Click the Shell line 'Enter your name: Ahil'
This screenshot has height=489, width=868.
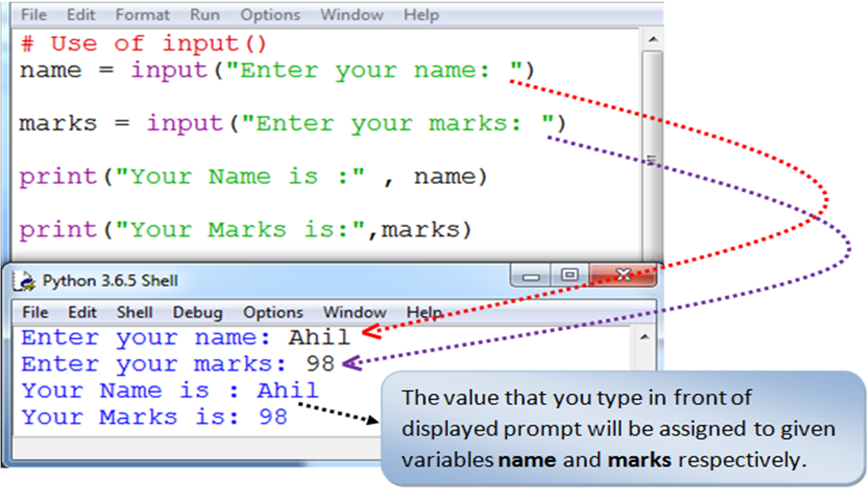pos(186,337)
